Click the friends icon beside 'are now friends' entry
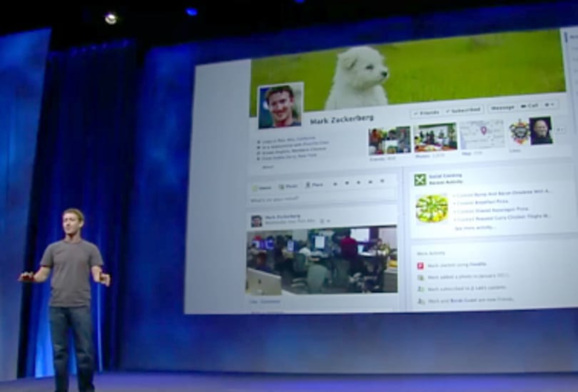Image resolution: width=578 pixels, height=392 pixels. pyautogui.click(x=420, y=301)
